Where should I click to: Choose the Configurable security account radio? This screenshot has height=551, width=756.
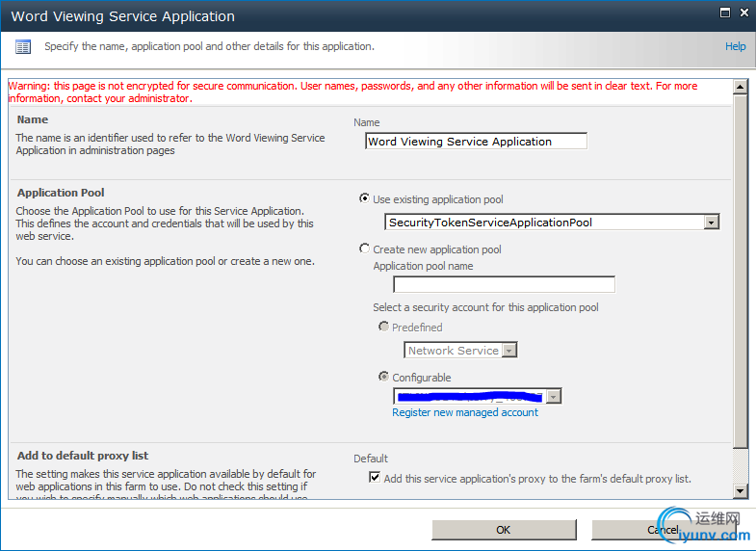(x=384, y=376)
